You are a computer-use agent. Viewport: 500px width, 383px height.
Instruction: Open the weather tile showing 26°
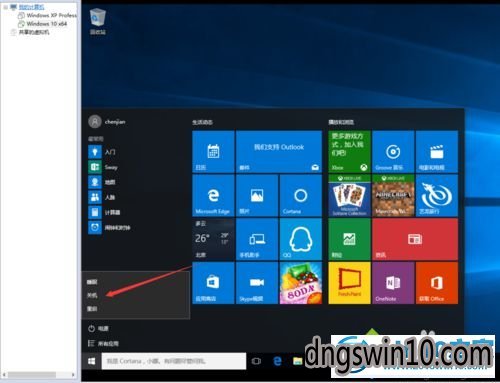213,239
